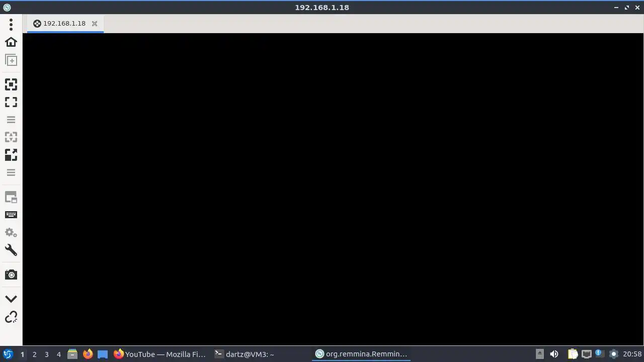Click the 20:58 clock
This screenshot has height=362, width=644.
(x=632, y=354)
